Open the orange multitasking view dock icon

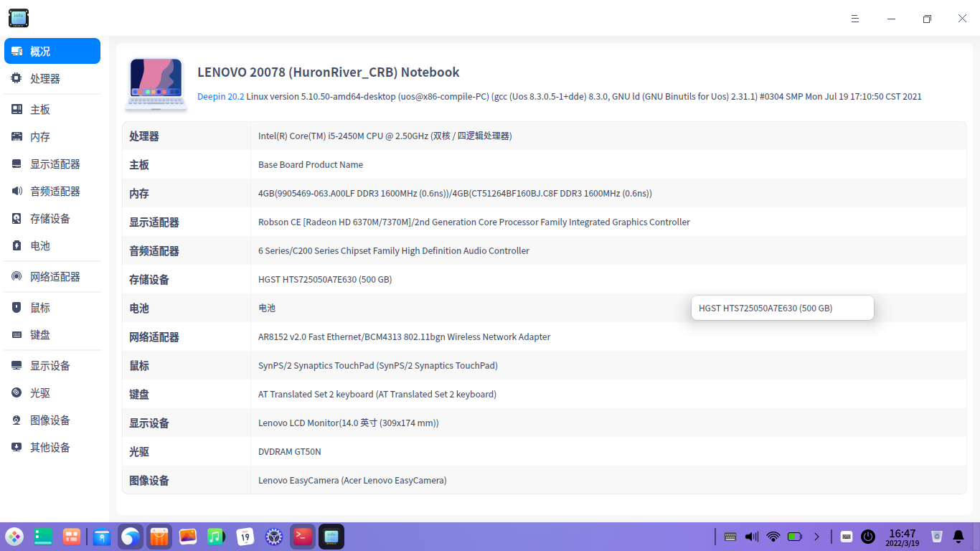[72, 537]
